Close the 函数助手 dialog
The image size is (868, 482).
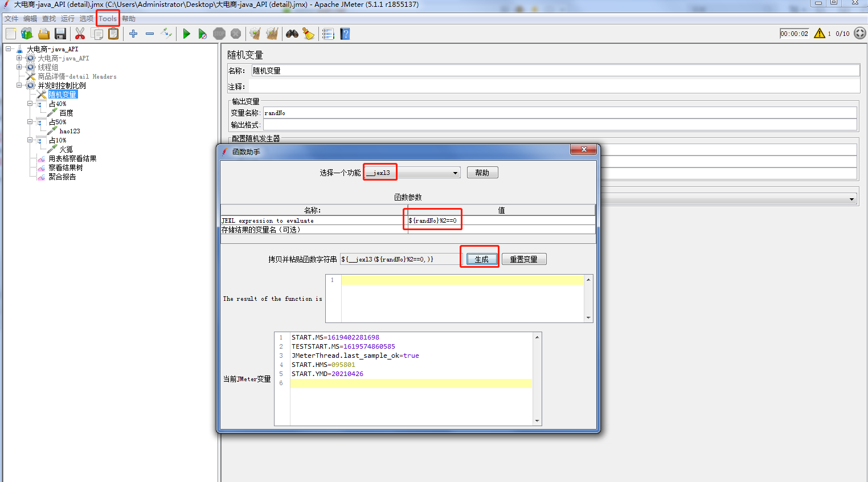click(x=584, y=149)
